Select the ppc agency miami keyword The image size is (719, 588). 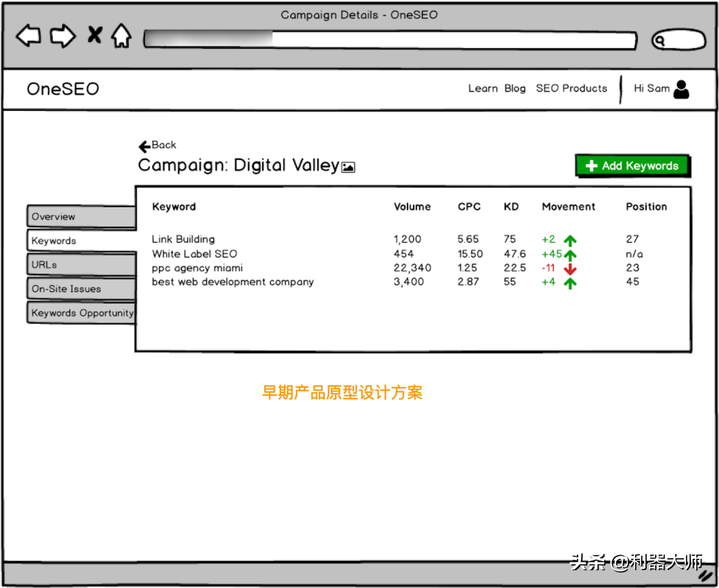pyautogui.click(x=197, y=268)
